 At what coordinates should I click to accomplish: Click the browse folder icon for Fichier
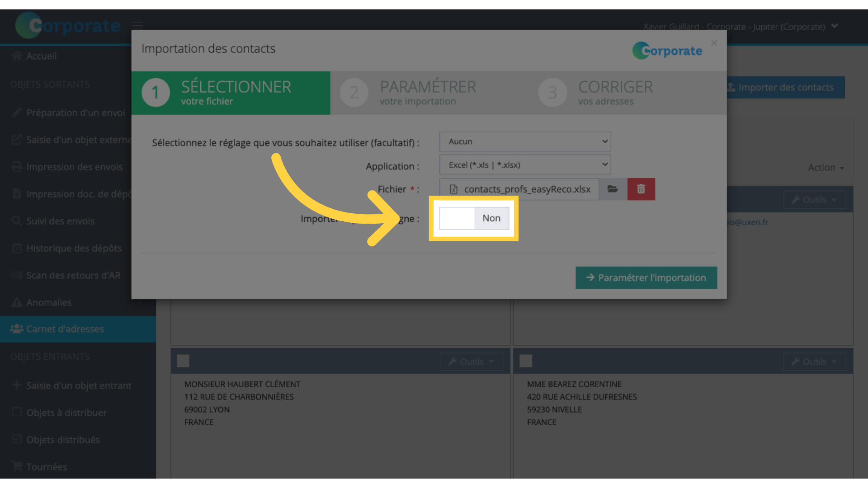(613, 189)
